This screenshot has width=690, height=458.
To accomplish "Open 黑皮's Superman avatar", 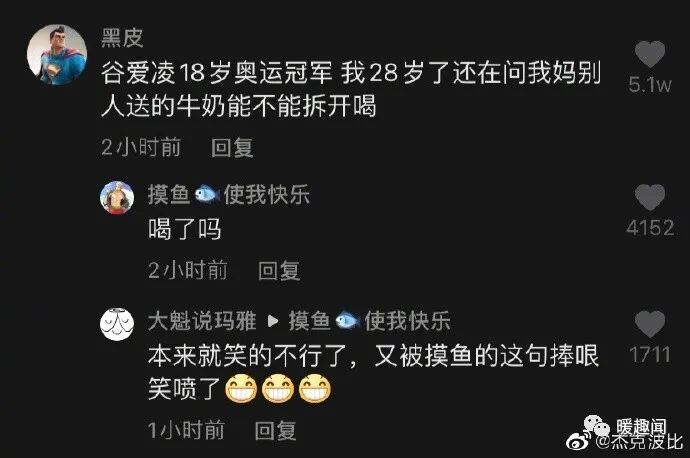I will [57, 55].
